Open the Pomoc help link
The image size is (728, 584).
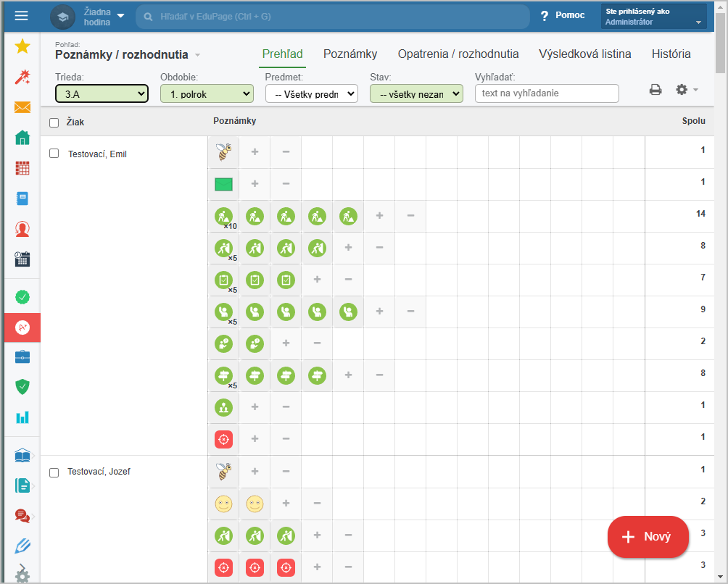563,15
